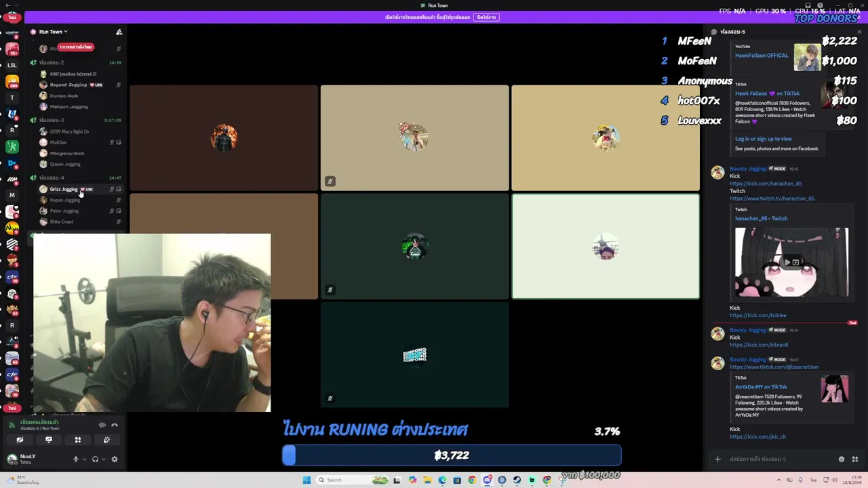
Task: Open the hanachan_85 - Twitch embed title
Action: (x=761, y=218)
